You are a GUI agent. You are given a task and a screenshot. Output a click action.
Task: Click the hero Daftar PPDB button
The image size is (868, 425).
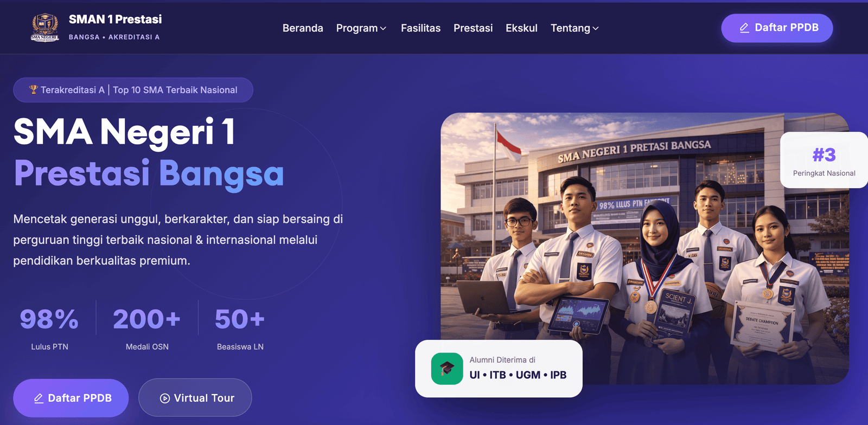71,398
